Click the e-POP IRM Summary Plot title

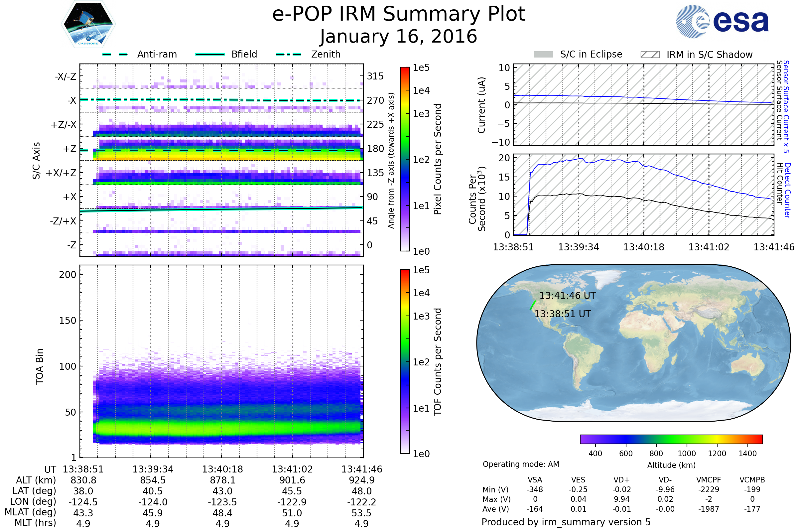point(399,14)
